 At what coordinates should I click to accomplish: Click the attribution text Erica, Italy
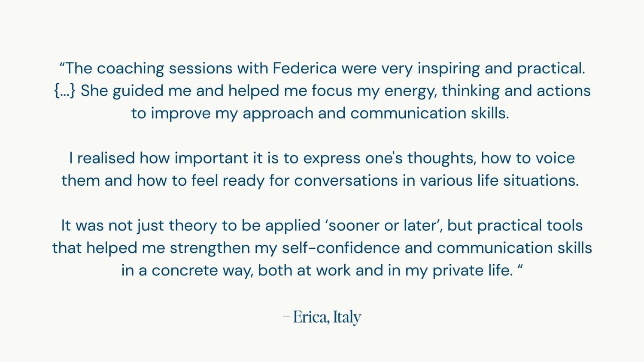click(326, 317)
